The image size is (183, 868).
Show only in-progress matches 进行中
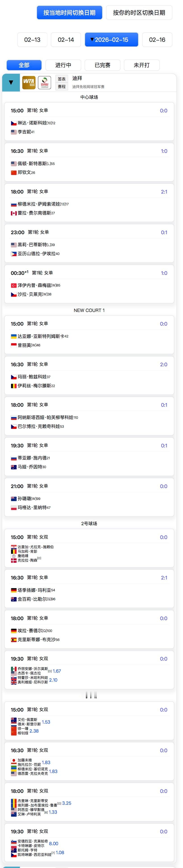point(63,65)
